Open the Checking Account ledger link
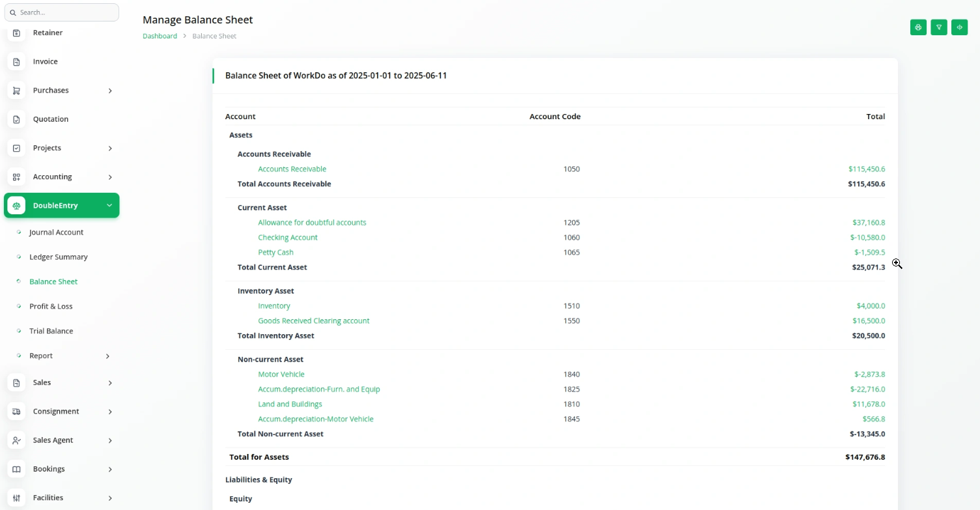 coord(287,238)
